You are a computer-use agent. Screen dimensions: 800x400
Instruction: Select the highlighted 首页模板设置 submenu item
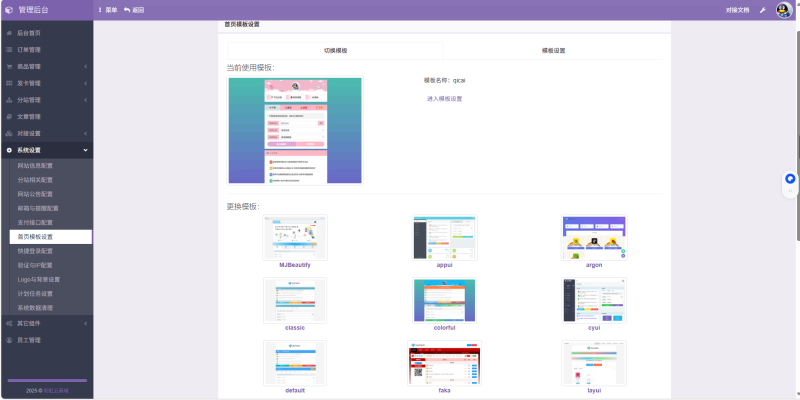point(51,237)
